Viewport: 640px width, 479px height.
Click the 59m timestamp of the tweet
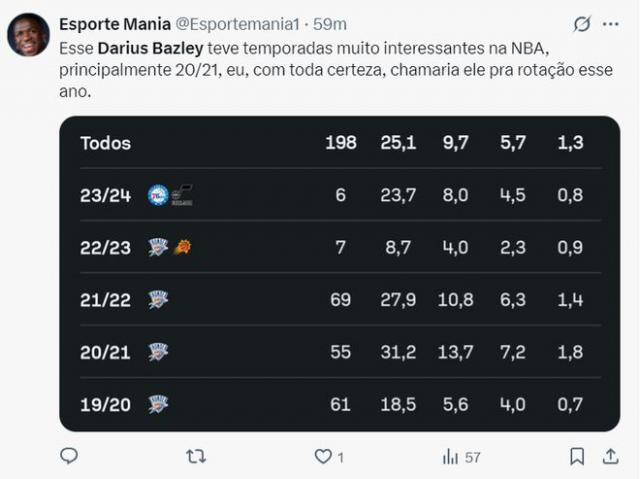(x=330, y=24)
